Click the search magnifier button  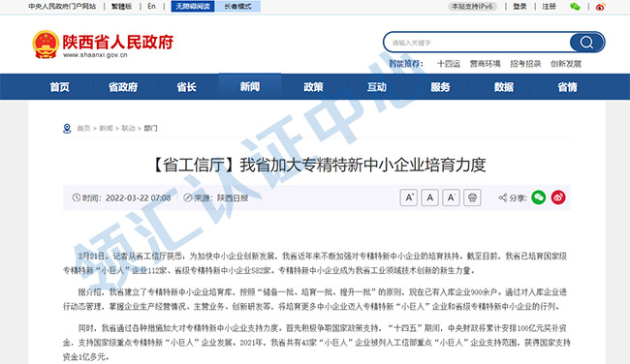point(586,43)
